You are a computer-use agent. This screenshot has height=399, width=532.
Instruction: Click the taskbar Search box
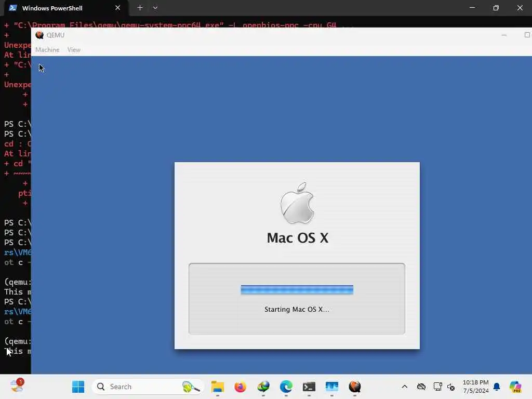(148, 387)
